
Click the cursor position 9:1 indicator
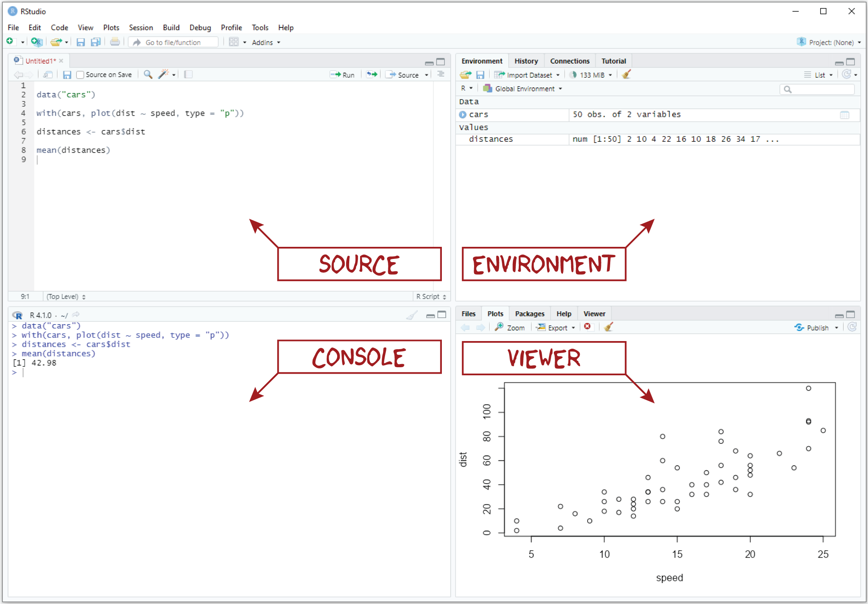coord(25,296)
